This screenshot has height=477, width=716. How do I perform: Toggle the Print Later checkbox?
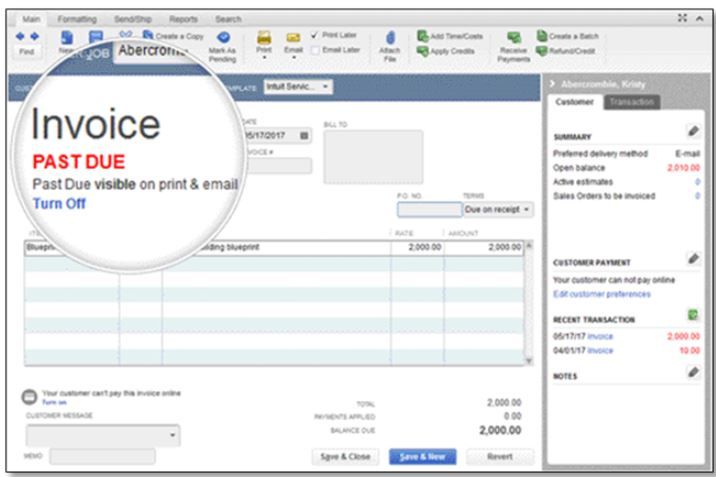coord(315,35)
